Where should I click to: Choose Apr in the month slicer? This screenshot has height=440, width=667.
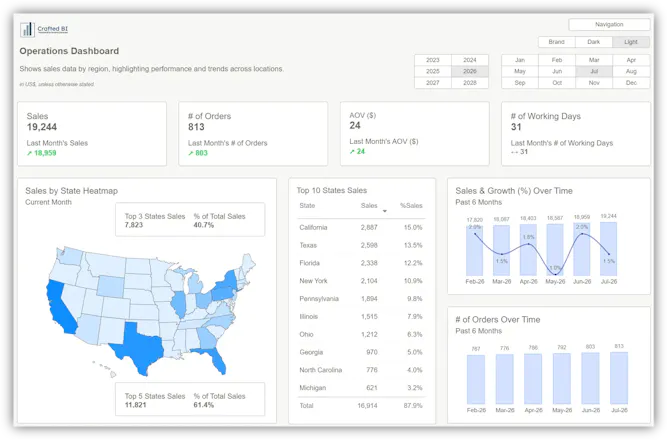[631, 60]
